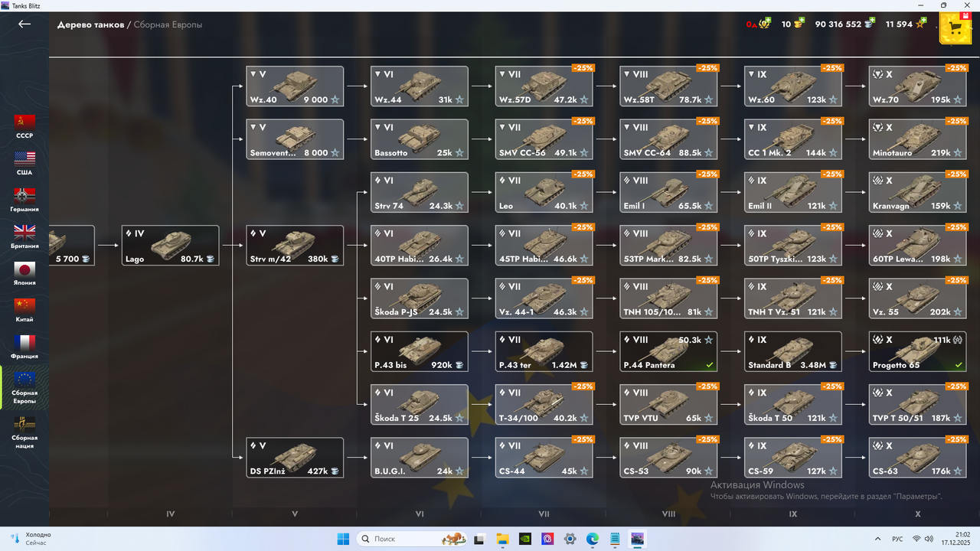The image size is (980, 551).
Task: Select the Bassotto tank card
Action: 420,139
